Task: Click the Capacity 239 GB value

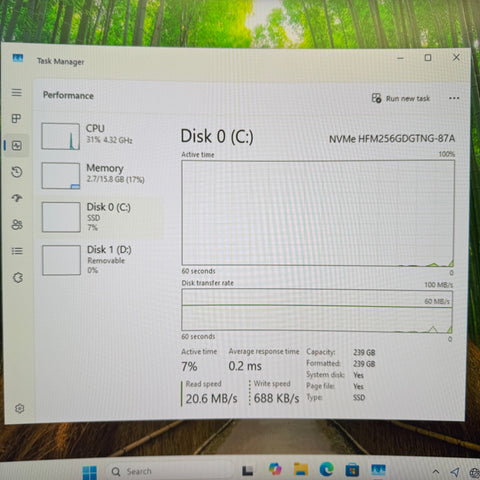Action: pyautogui.click(x=364, y=352)
